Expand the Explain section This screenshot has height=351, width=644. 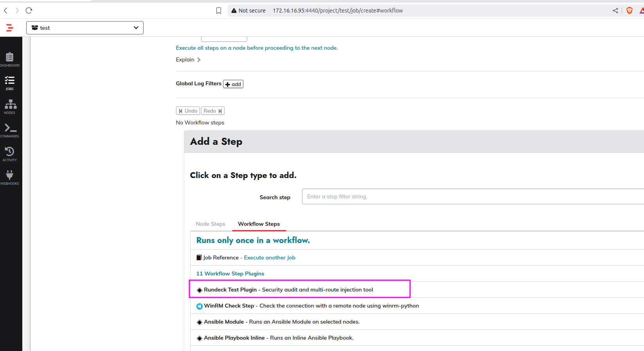click(x=188, y=59)
